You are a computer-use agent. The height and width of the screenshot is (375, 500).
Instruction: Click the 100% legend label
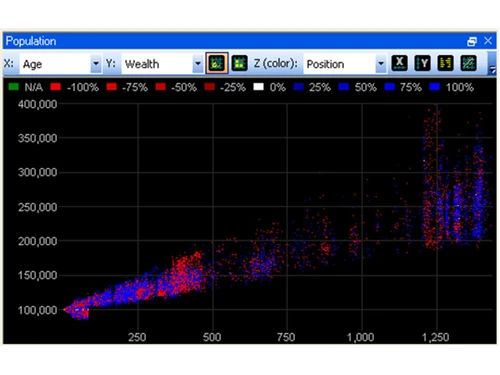pos(460,87)
